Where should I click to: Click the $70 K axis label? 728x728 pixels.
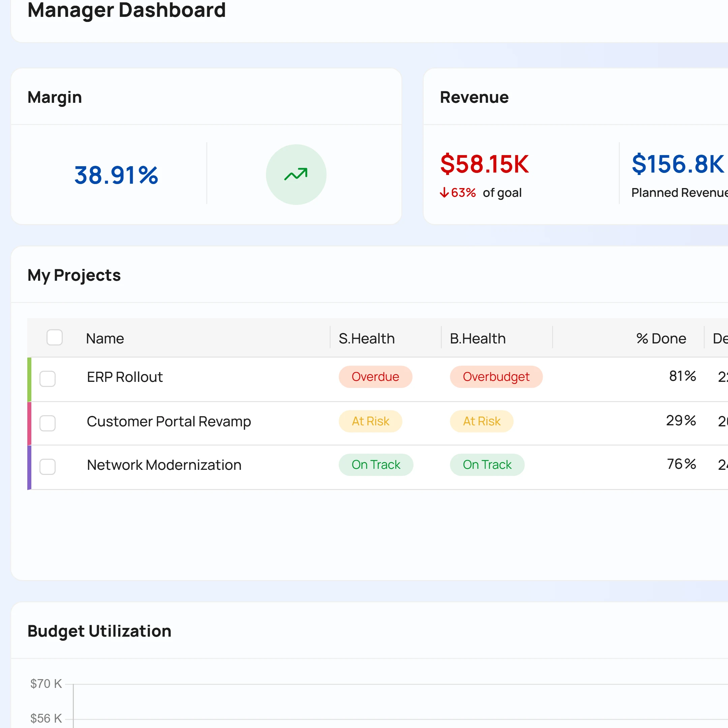(46, 684)
